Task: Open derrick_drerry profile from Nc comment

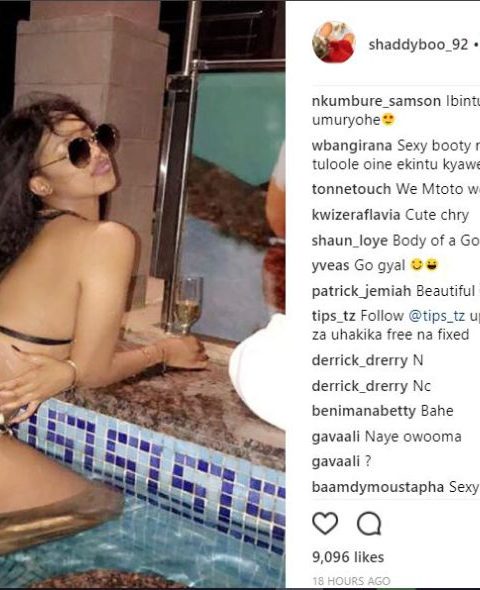Action: tap(360, 386)
